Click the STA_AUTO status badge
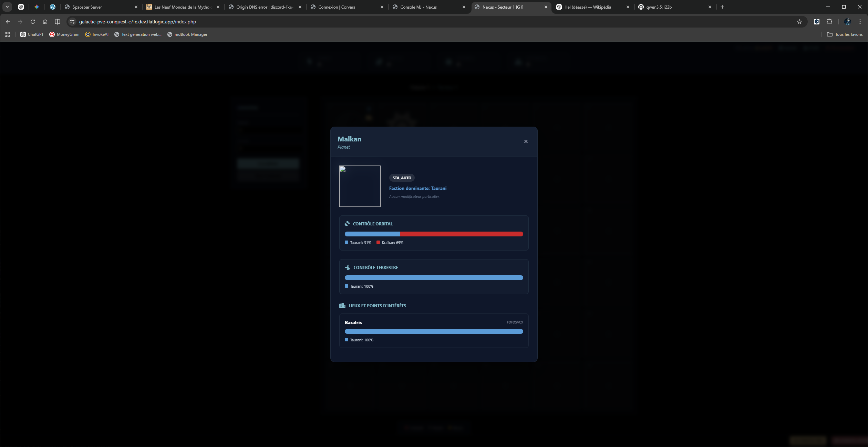The height and width of the screenshot is (447, 868). [x=402, y=178]
